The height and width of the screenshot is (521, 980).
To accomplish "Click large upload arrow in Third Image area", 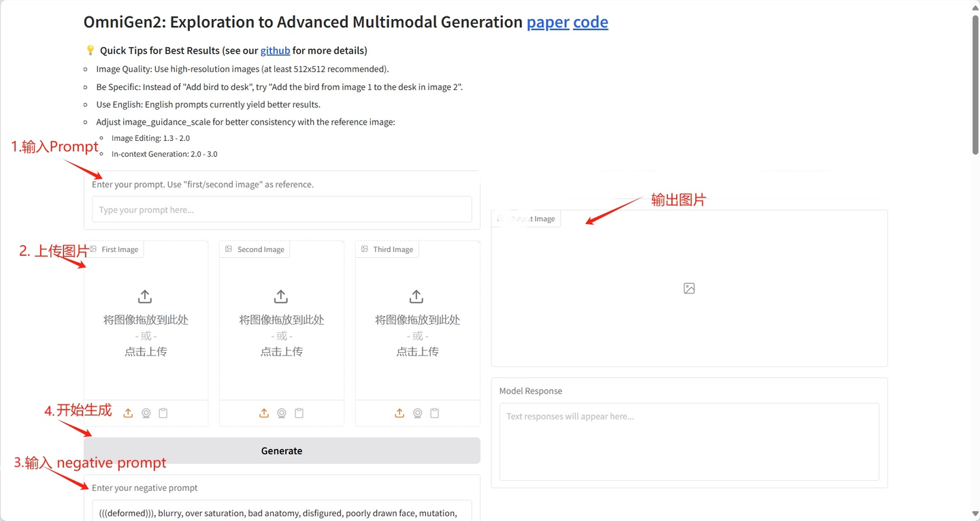I will 416,296.
